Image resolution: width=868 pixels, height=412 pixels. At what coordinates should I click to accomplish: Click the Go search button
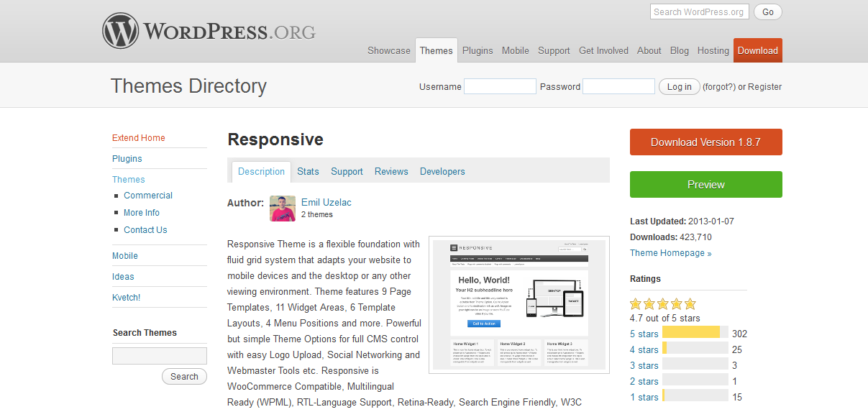point(768,12)
